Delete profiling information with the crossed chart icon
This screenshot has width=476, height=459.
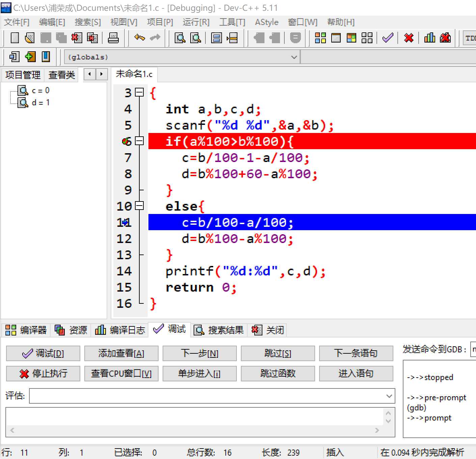click(x=445, y=38)
